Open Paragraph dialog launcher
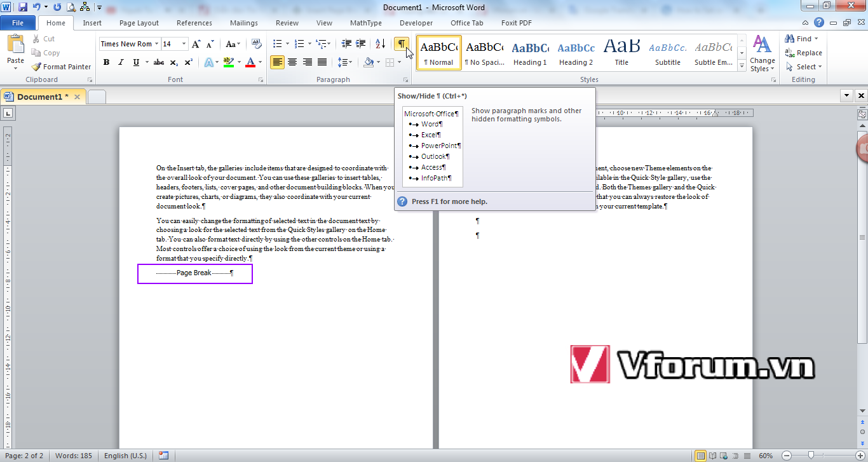This screenshot has height=462, width=868. pyautogui.click(x=405, y=80)
